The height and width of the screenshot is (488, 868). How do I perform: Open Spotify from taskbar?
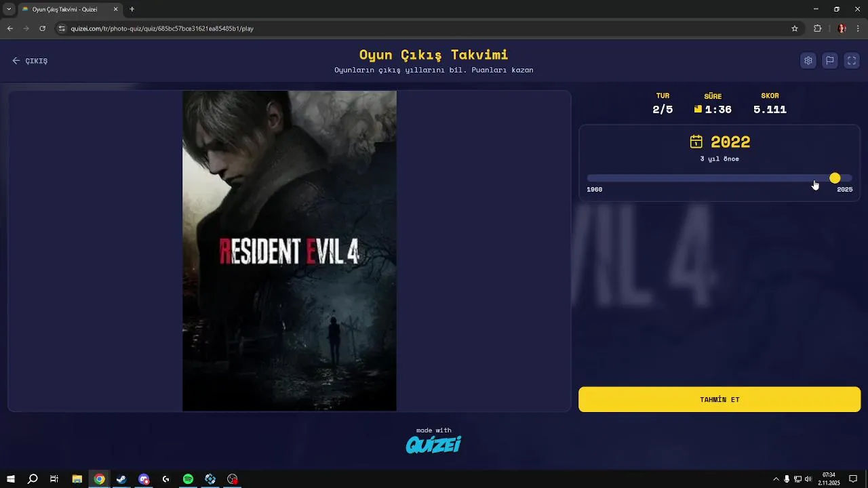188,479
